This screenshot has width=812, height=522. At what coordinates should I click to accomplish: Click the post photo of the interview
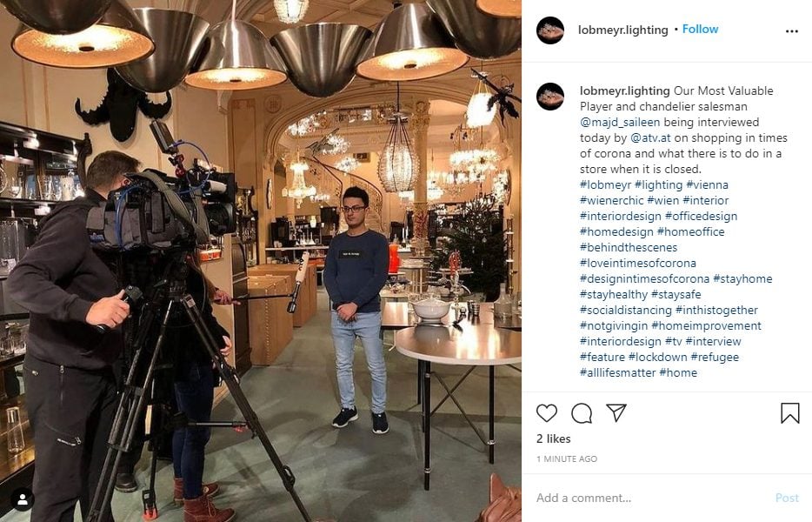coord(261,261)
